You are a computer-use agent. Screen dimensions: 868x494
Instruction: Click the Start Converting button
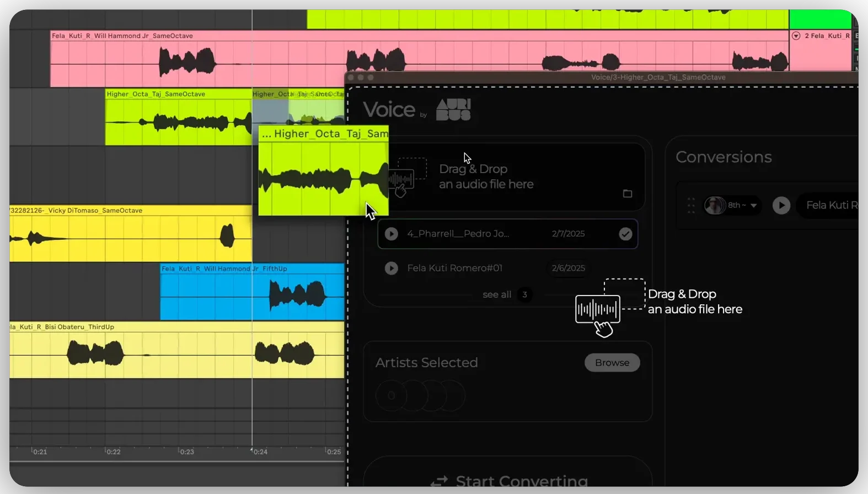click(508, 480)
